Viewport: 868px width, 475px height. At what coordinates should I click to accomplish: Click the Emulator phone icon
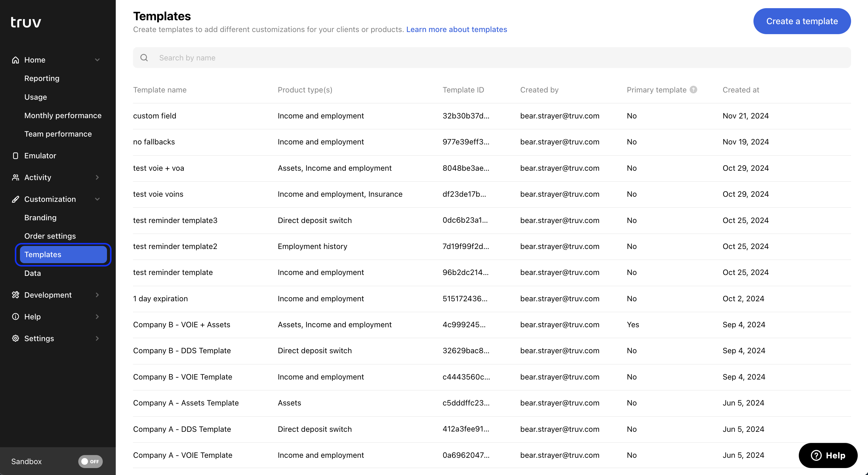(x=15, y=156)
